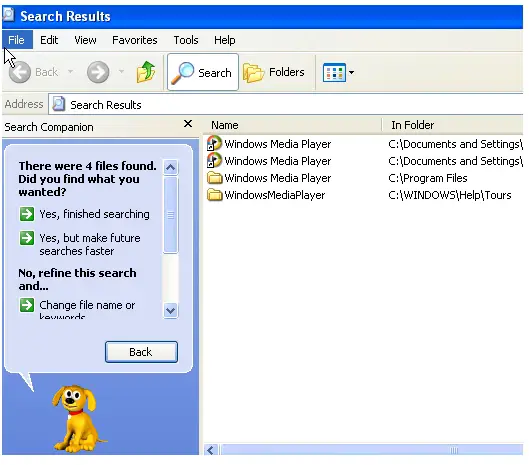Click the Back button in Search Companion
Screen dimensions: 529x465
pyautogui.click(x=141, y=352)
